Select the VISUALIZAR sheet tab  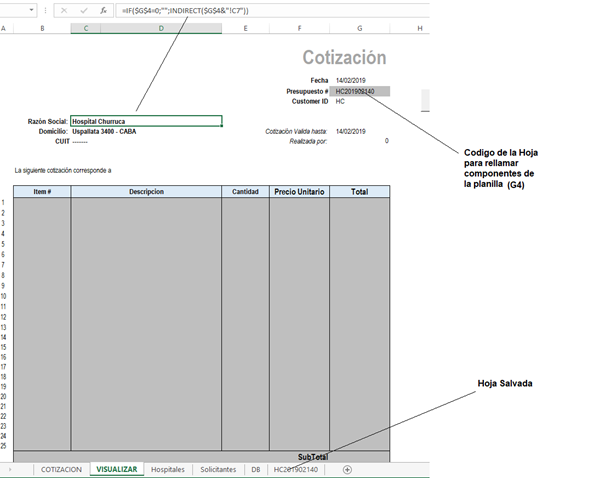(117, 470)
